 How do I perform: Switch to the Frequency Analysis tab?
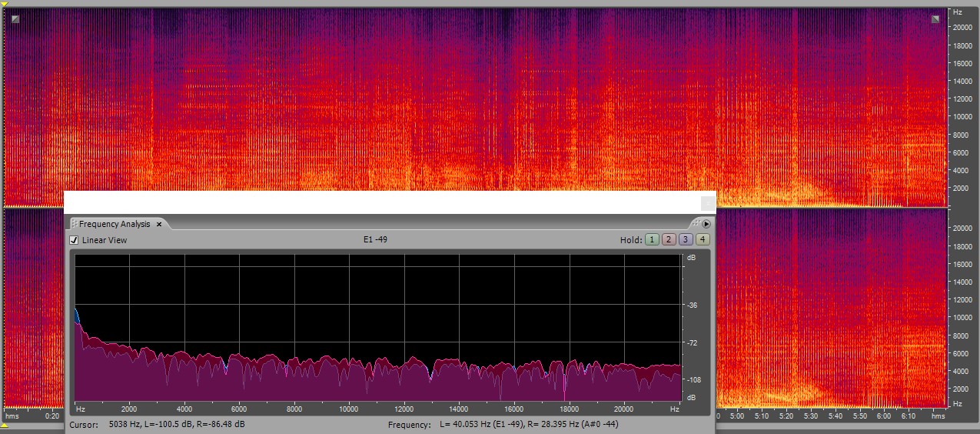pyautogui.click(x=115, y=224)
